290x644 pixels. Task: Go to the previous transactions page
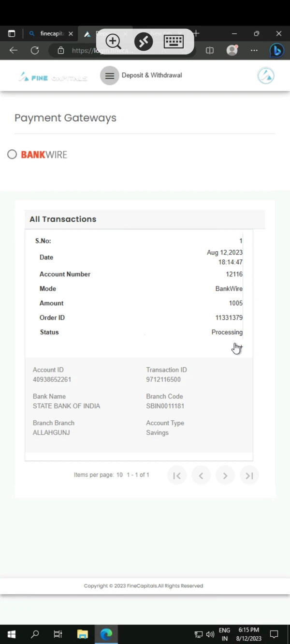pyautogui.click(x=201, y=476)
